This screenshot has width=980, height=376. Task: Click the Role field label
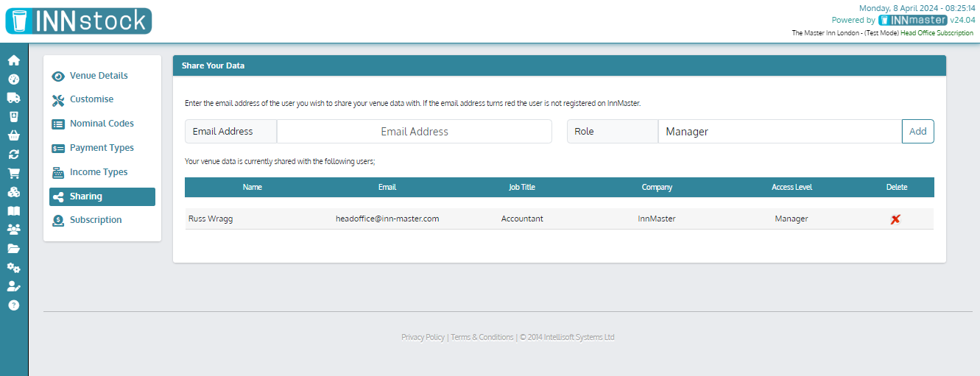click(x=613, y=132)
